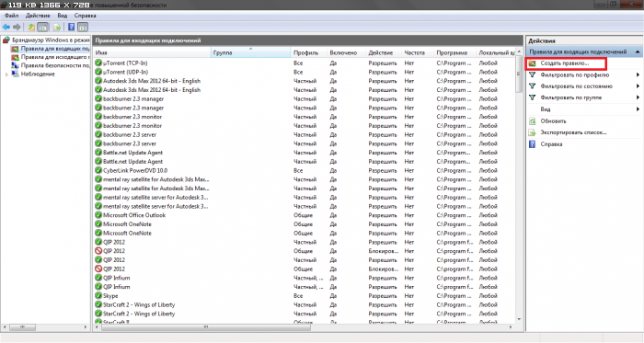Click the down arrow of the rules list scrollbar
Viewport: 644px width, 343px height.
tap(519, 319)
